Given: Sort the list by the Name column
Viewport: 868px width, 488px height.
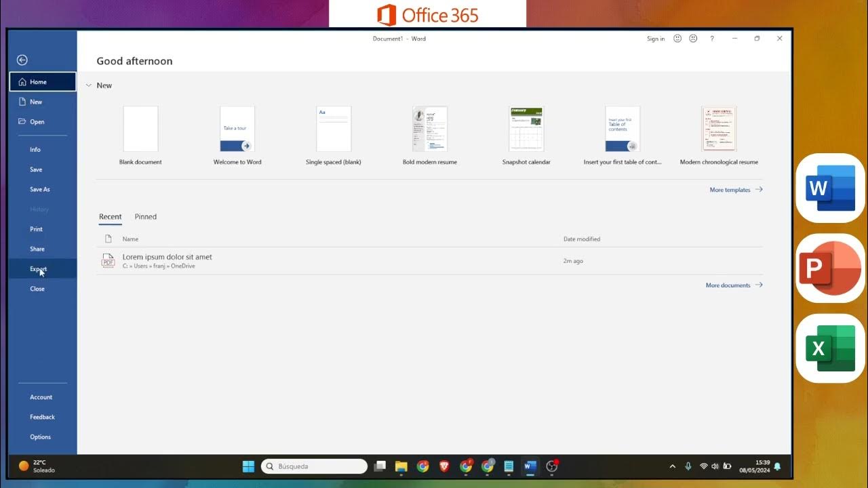Looking at the screenshot, I should tap(130, 239).
